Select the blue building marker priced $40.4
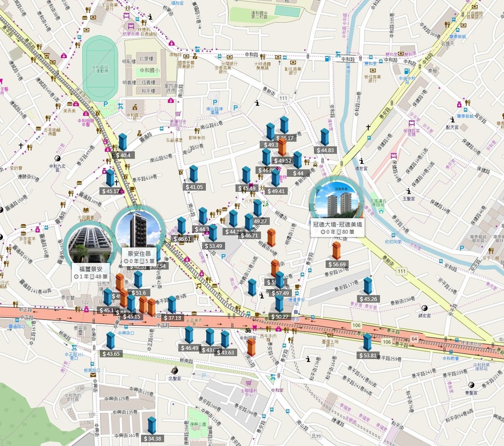504x446 pixels. (x=122, y=142)
